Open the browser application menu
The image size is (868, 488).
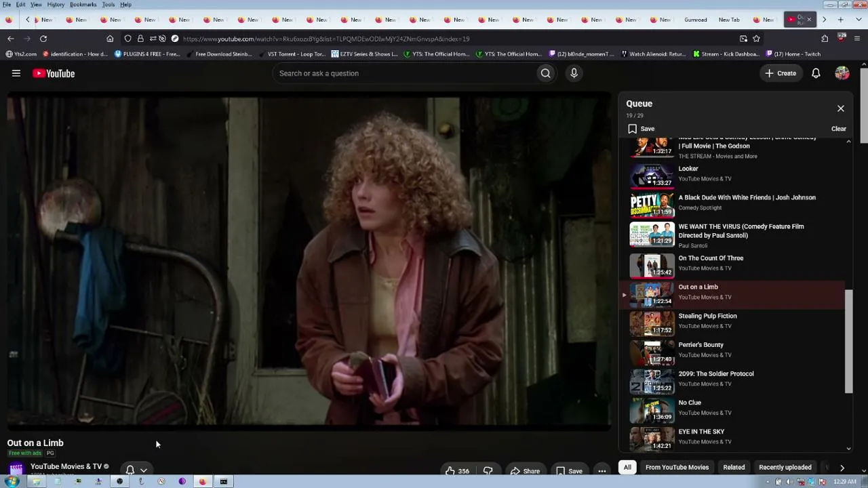tap(858, 39)
